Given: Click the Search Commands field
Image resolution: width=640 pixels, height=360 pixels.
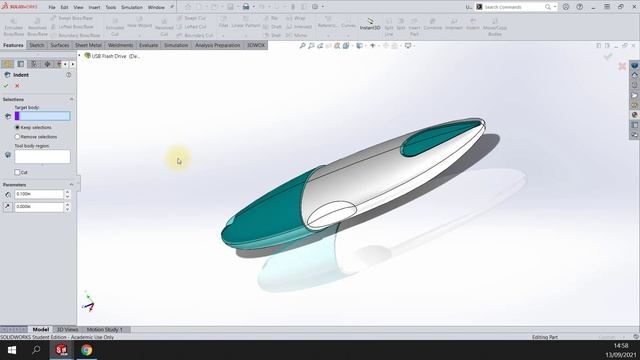Looking at the screenshot, I should click(x=514, y=7).
